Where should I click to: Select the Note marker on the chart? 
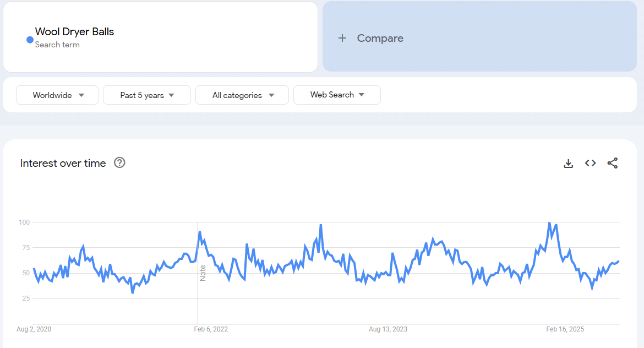(x=203, y=273)
